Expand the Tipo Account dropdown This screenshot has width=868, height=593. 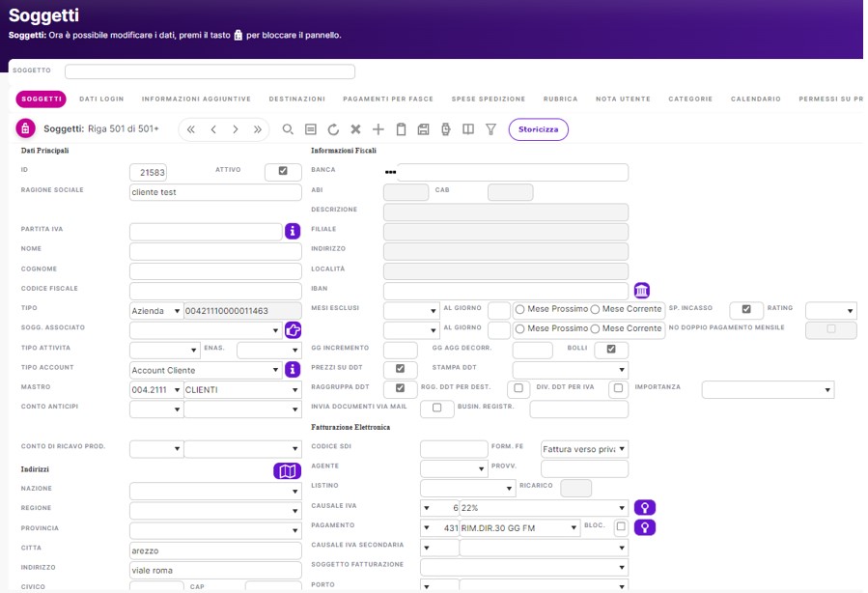click(x=275, y=370)
